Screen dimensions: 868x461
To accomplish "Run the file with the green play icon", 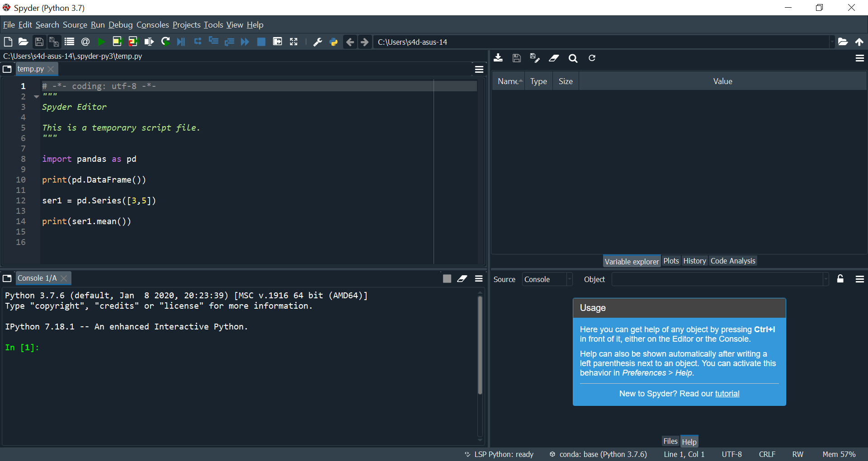I will (101, 42).
